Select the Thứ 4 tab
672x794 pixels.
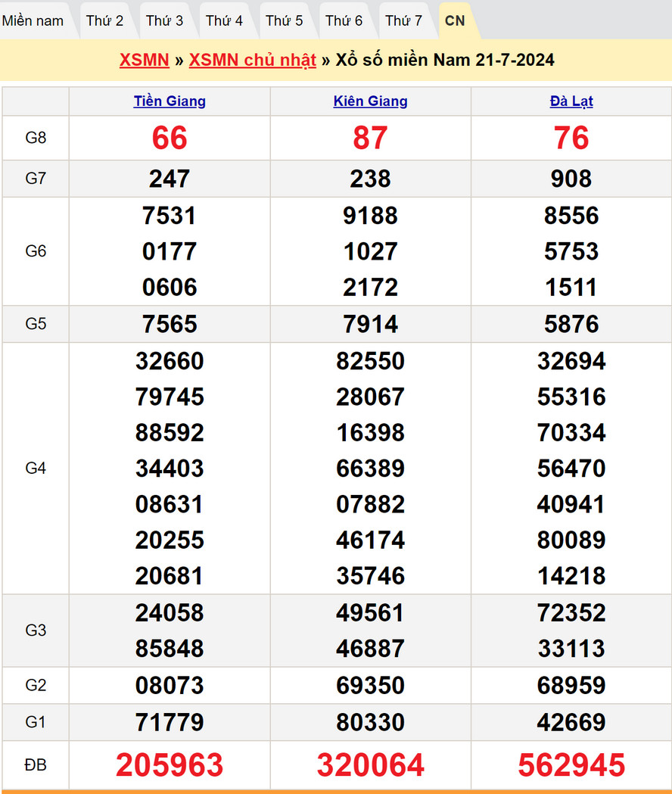(224, 20)
